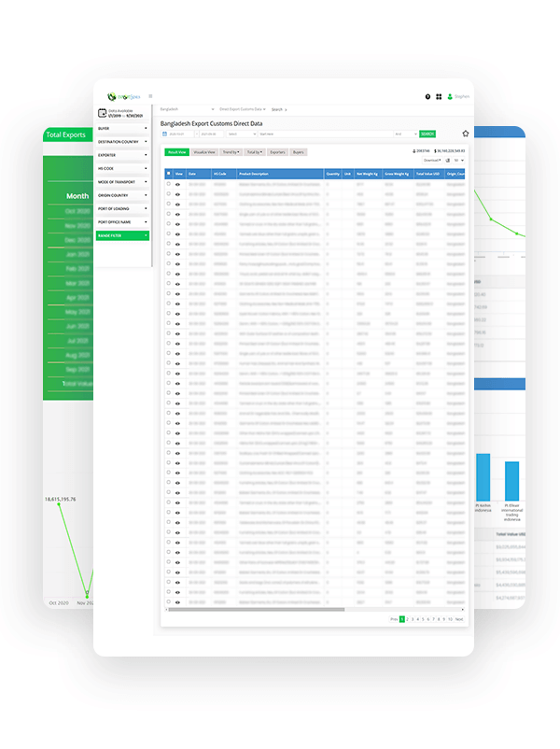Check the second data row checkbox
560x749 pixels.
point(168,191)
